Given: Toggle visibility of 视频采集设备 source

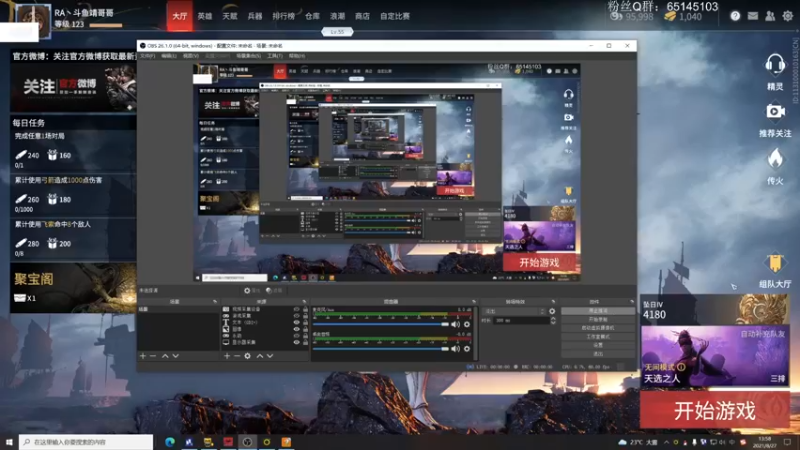Looking at the screenshot, I should (x=296, y=309).
